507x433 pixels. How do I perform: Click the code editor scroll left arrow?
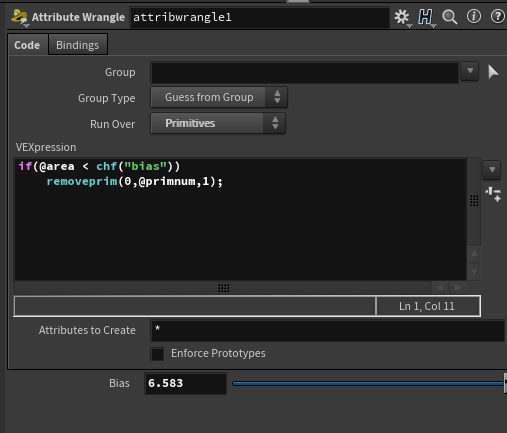(x=440, y=287)
